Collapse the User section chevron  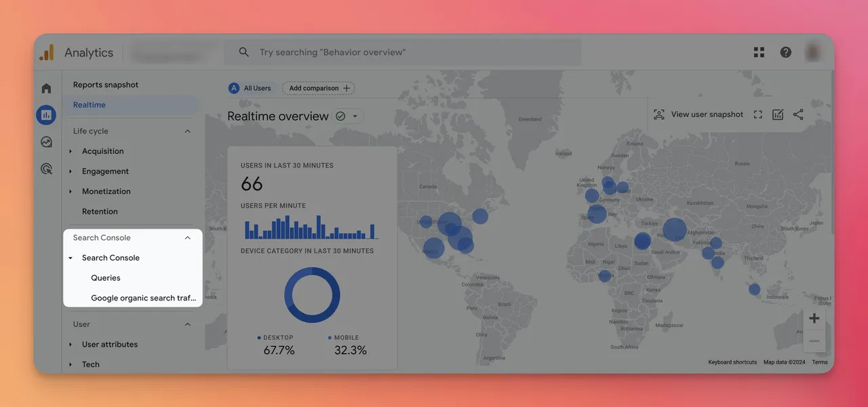tap(188, 324)
